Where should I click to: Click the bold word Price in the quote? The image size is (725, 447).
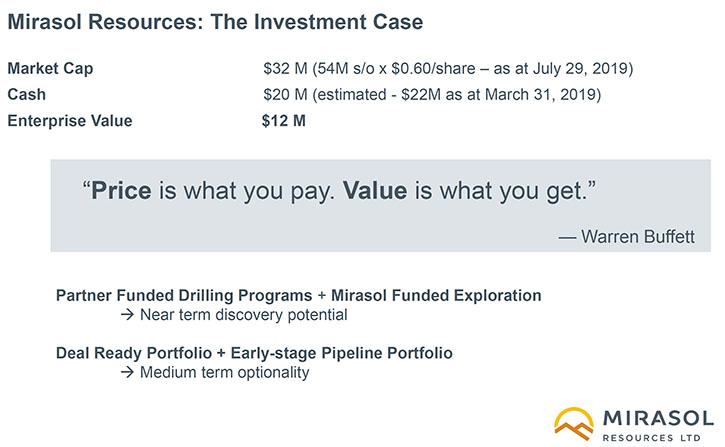[121, 190]
